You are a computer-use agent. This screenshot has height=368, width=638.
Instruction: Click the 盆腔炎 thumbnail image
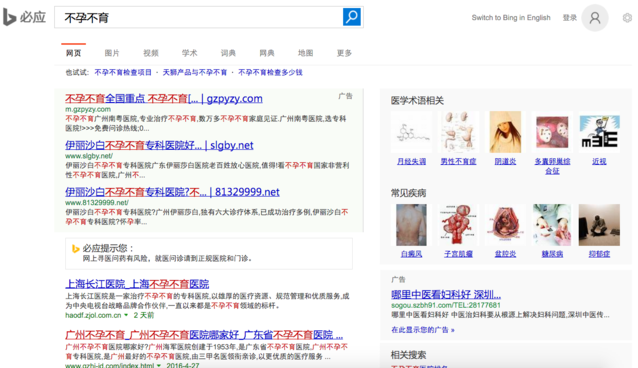click(505, 225)
